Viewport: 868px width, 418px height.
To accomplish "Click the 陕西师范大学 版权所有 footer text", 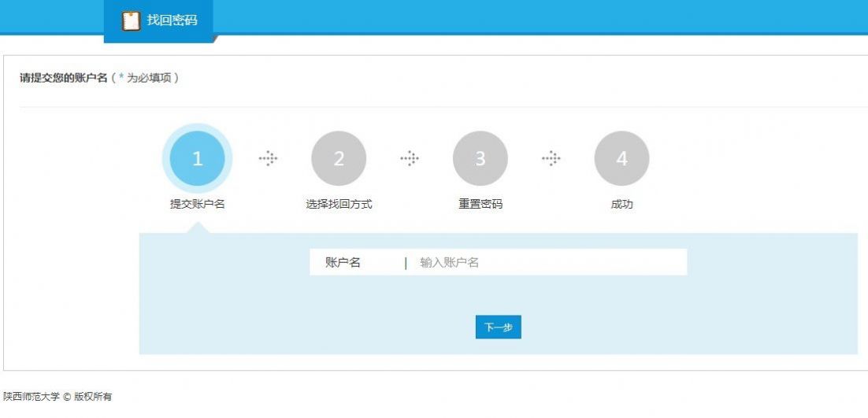I will [57, 397].
